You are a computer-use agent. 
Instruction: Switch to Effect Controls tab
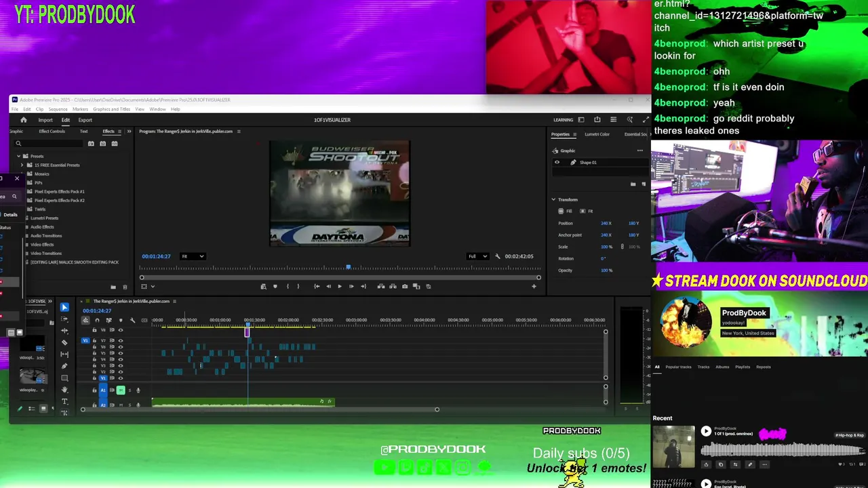tap(52, 131)
